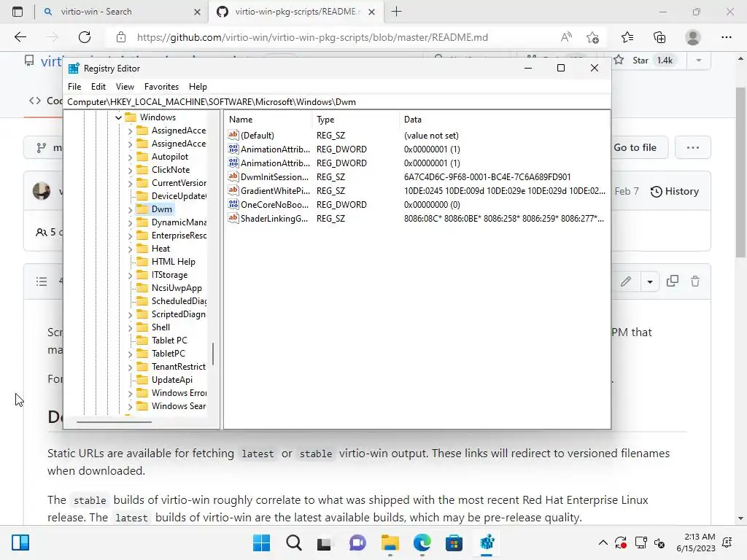Expand the TabletPC registry key
This screenshot has width=747, height=560.
coord(130,354)
